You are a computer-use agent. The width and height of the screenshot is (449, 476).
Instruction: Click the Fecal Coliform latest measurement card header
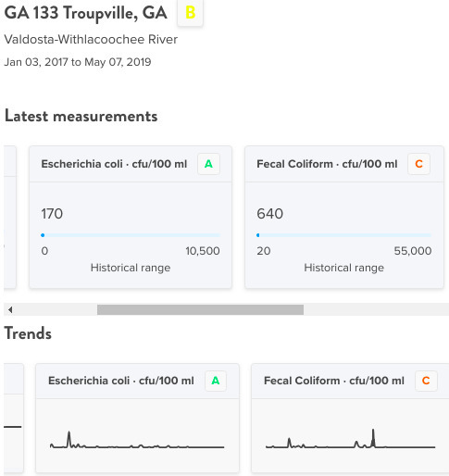click(x=344, y=164)
